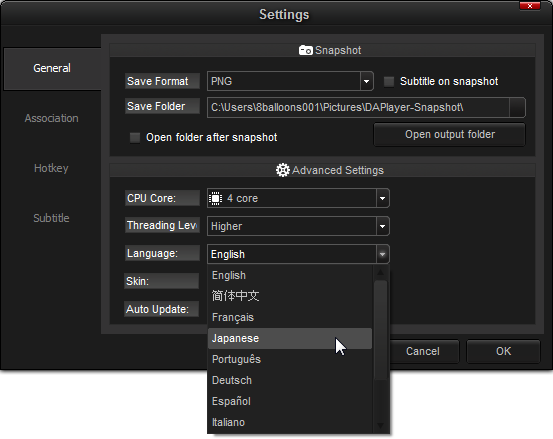Open the CPU Core dropdown
553x439 pixels.
(382, 198)
